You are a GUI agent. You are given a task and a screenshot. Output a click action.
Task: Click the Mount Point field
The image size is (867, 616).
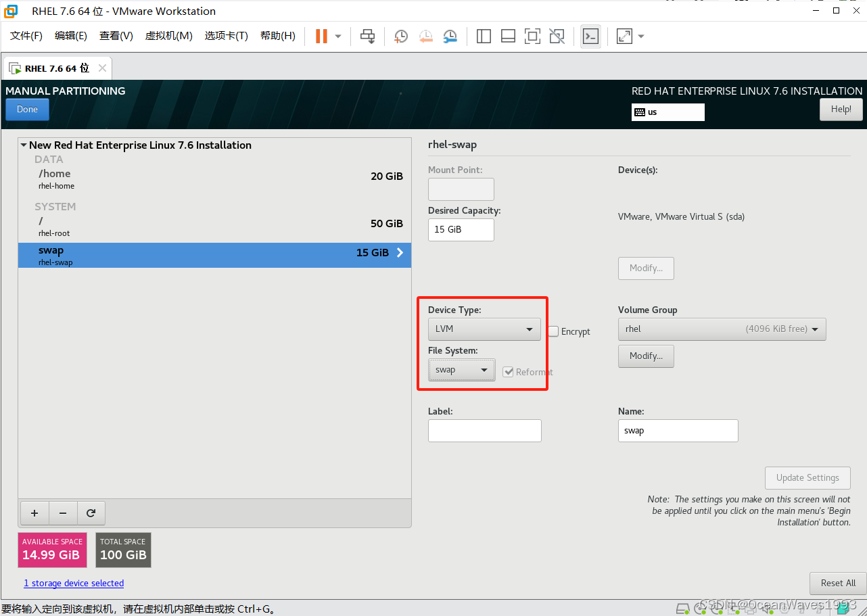[x=461, y=189]
